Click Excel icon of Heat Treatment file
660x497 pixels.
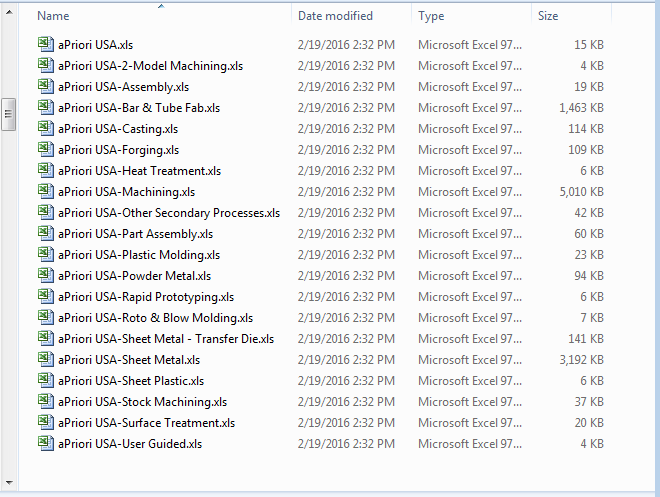click(x=46, y=170)
